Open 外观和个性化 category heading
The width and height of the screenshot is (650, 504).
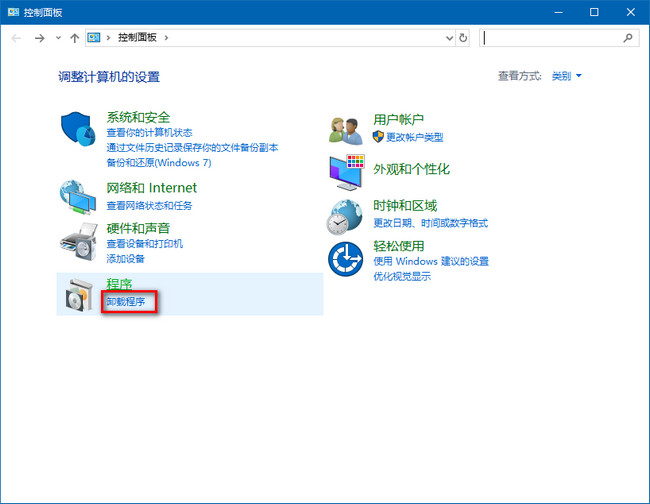click(411, 169)
